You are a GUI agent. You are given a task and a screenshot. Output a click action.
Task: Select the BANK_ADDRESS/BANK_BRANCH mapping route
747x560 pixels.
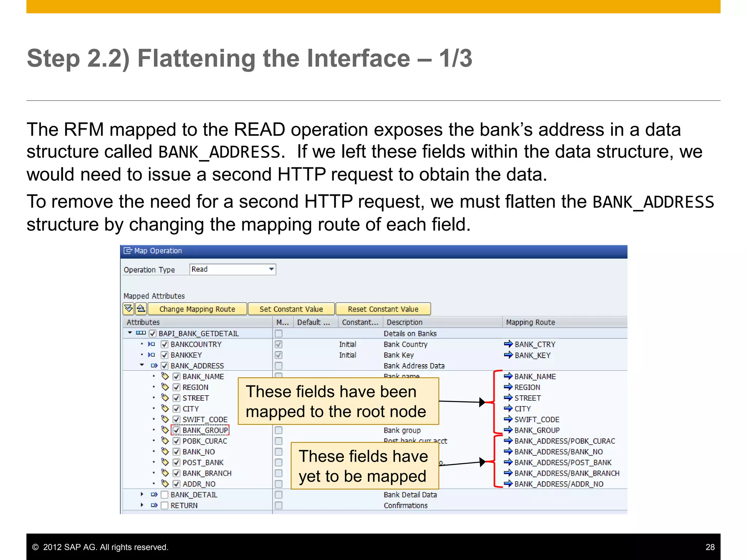click(567, 473)
